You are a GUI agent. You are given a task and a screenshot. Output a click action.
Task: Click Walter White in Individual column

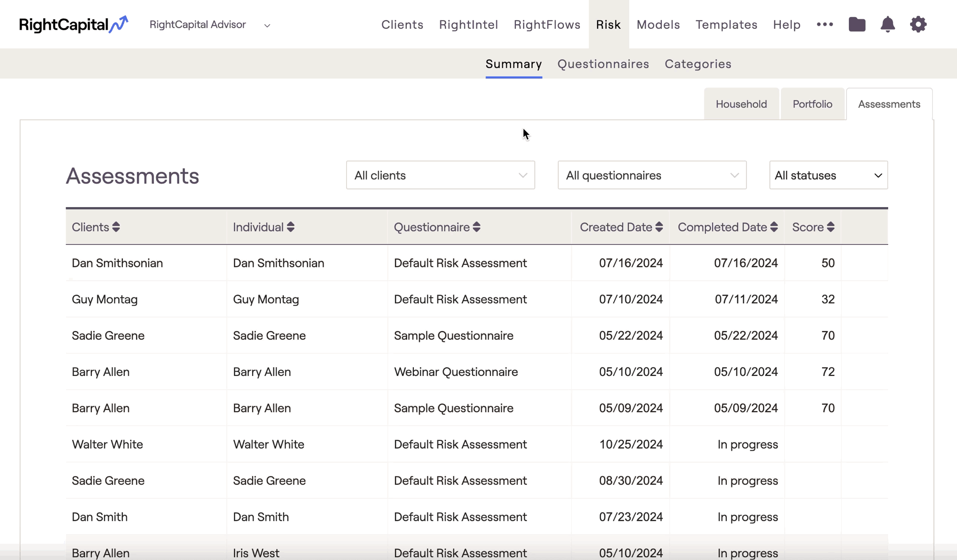point(268,444)
